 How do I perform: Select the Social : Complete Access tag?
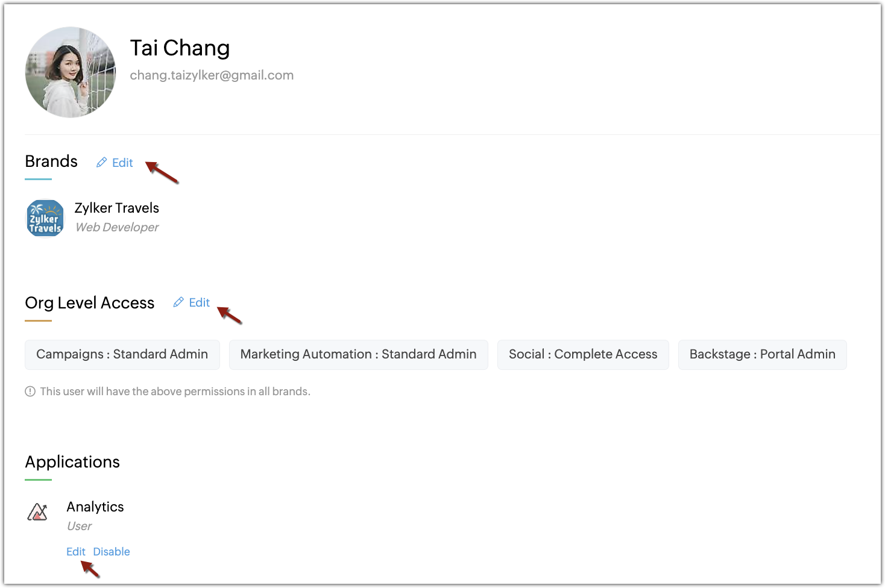click(x=583, y=355)
